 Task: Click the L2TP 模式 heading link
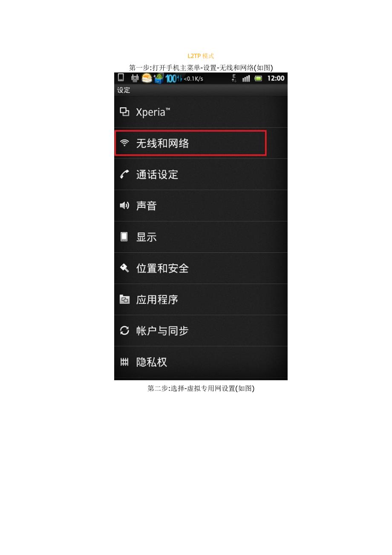tap(201, 56)
